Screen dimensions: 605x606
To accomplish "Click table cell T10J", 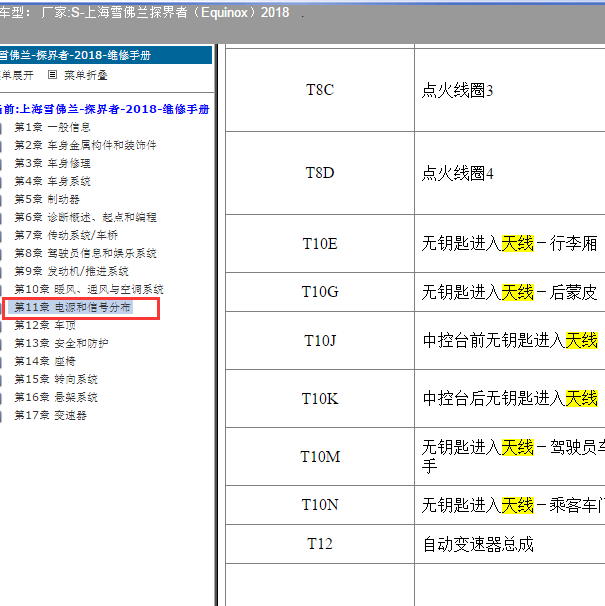I will tap(320, 340).
